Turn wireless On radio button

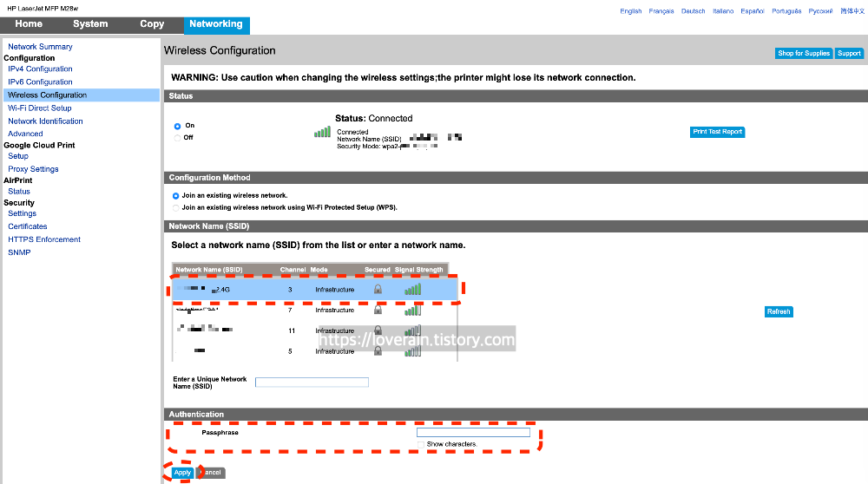tap(177, 126)
